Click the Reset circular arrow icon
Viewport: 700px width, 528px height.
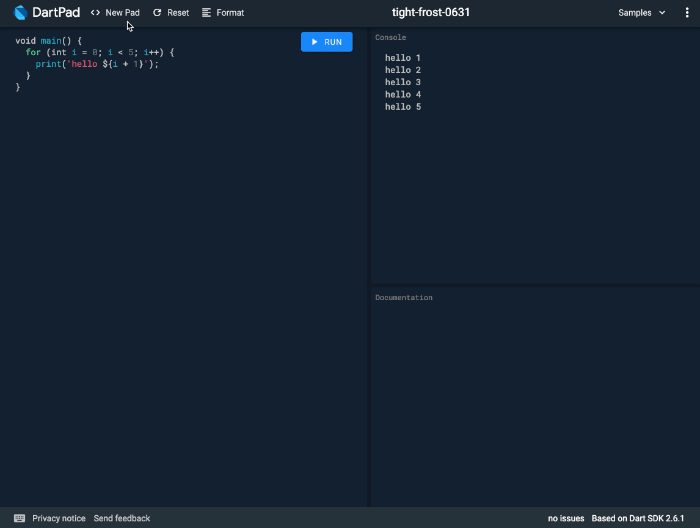pyautogui.click(x=157, y=13)
